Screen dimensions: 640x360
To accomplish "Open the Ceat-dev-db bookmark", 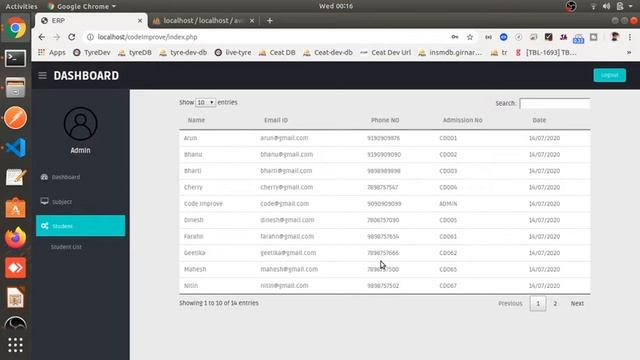I will click(328, 53).
